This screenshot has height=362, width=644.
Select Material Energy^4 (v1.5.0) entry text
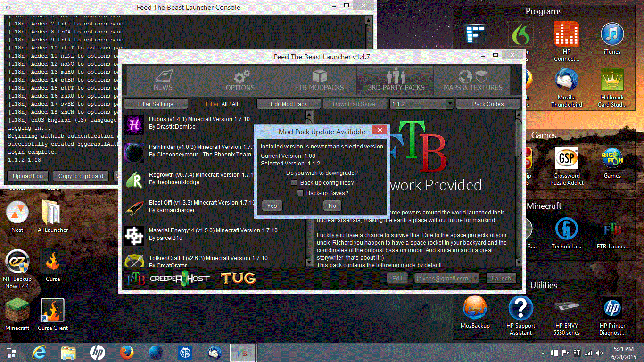213,230
